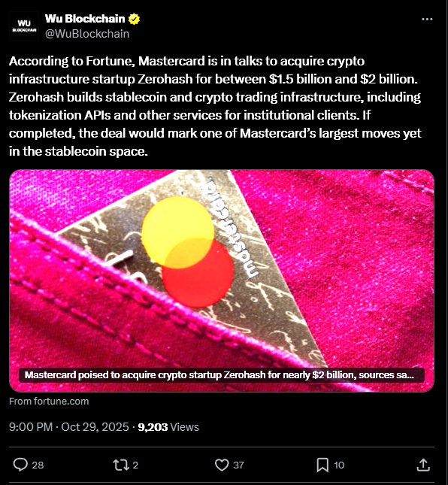Screen dimensions: 448x485
Task: Click the reply speech bubble icon
Action: click(x=20, y=465)
